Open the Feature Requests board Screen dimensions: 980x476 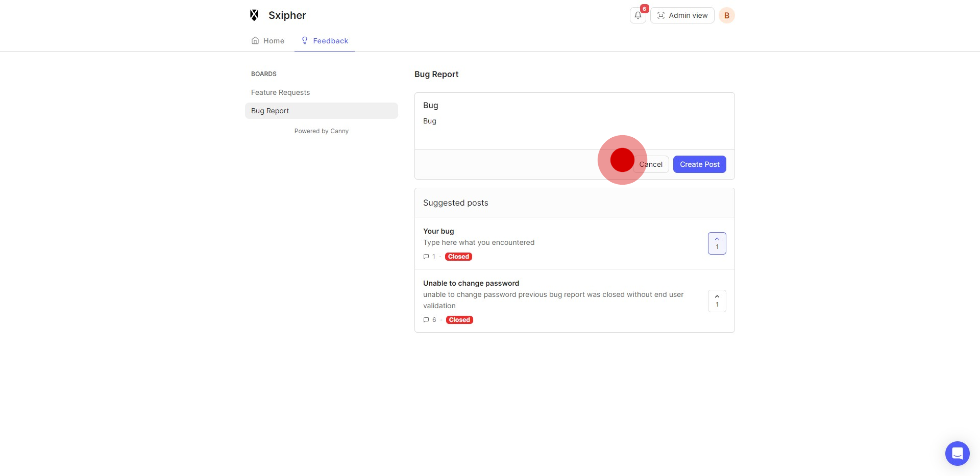[x=280, y=92]
